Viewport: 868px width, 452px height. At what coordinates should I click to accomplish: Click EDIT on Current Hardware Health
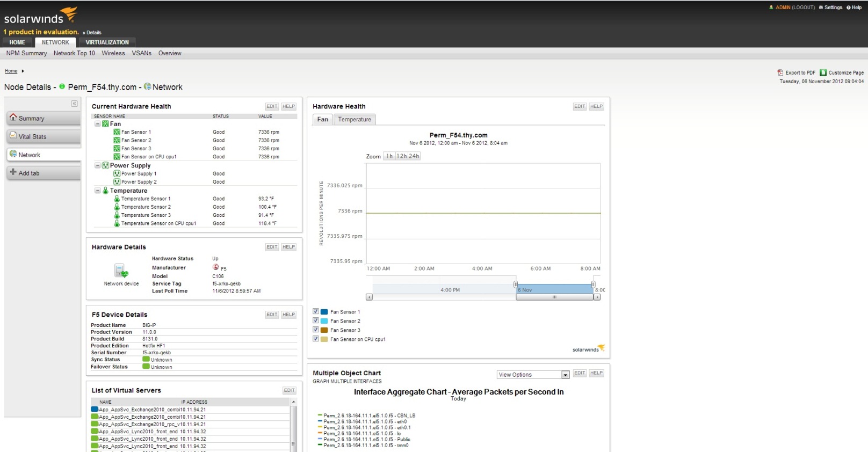click(x=272, y=106)
